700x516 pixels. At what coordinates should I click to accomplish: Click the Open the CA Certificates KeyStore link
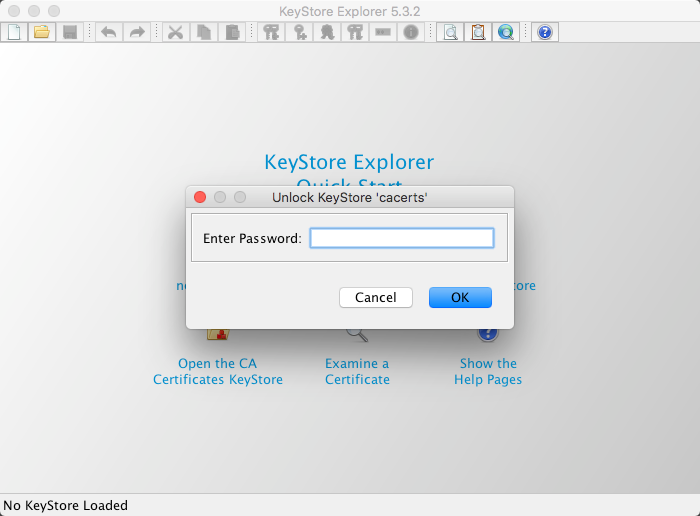[x=218, y=371]
